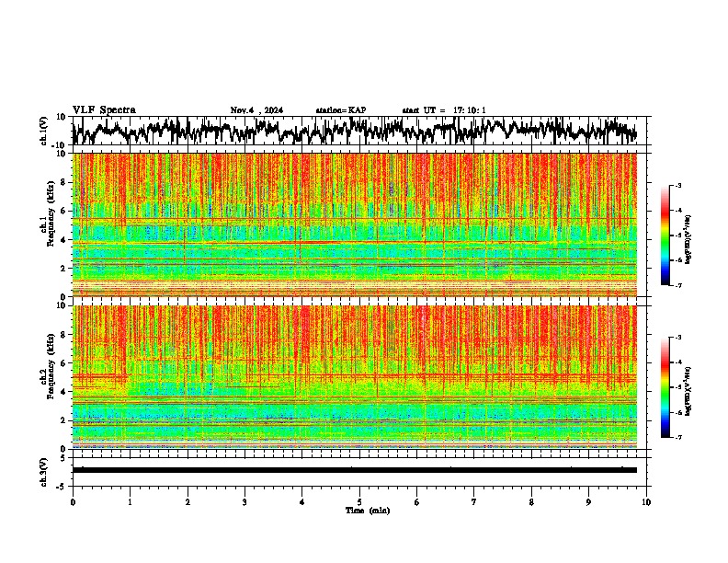Click time axis tick label "7"

[x=474, y=502]
